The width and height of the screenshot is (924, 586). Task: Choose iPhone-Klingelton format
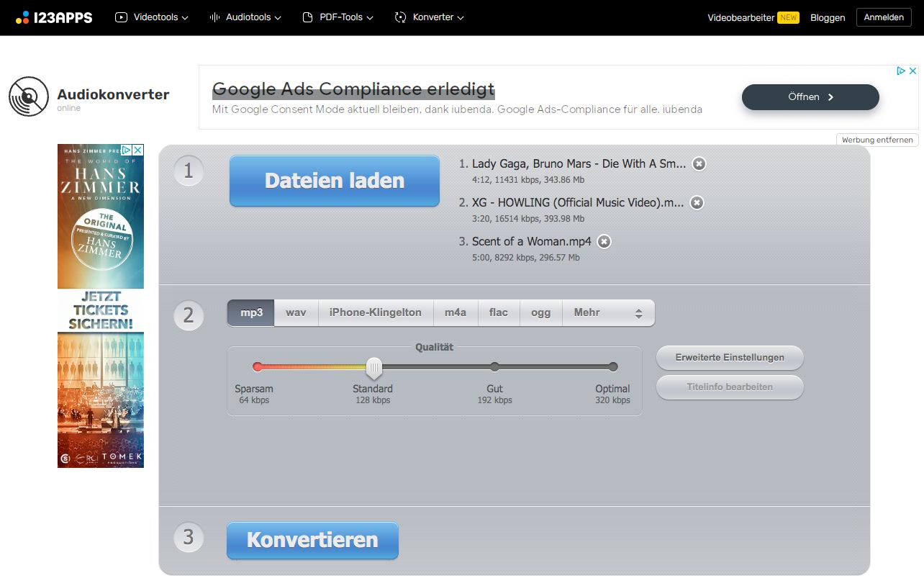[x=376, y=312]
